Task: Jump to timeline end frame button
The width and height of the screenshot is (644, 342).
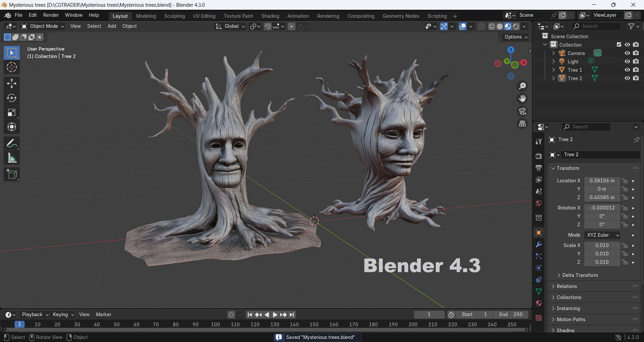Action: click(x=292, y=315)
